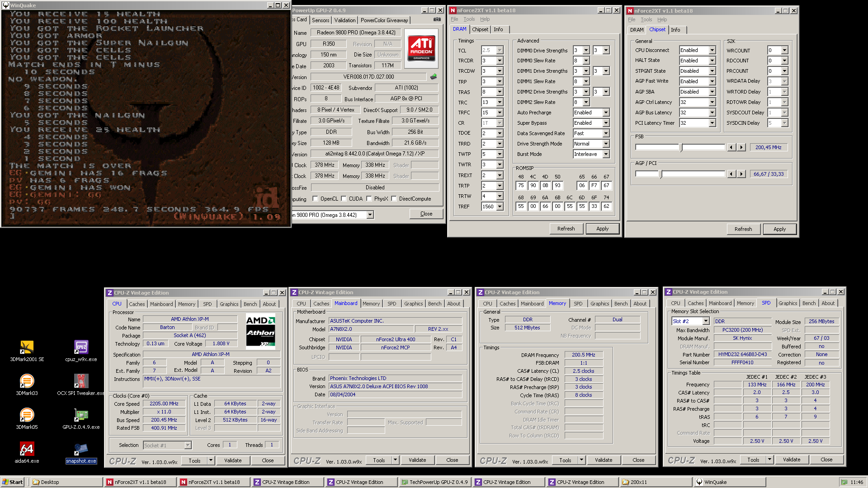Click the CPU-Z CPU window title icon

point(110,293)
